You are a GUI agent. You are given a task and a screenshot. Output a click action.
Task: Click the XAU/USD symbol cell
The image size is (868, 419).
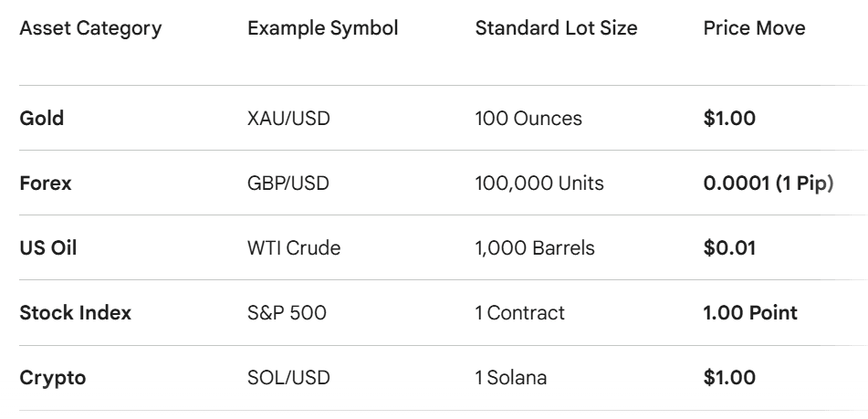click(x=286, y=119)
